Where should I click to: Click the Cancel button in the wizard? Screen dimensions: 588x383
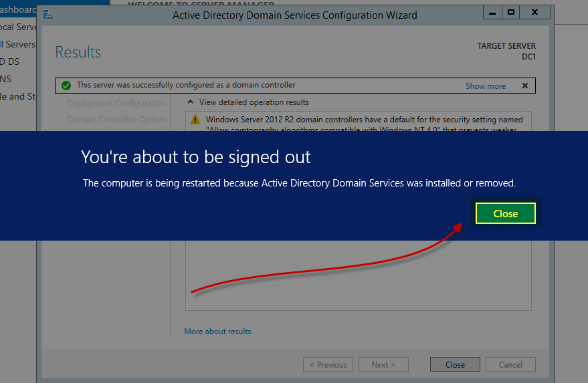[x=510, y=365]
